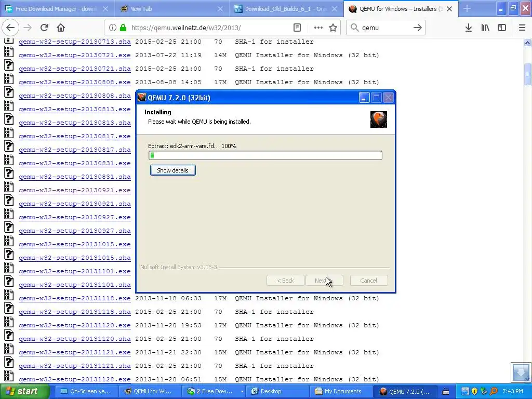Reload the current page
Screen dimensions: 532x399
pos(44,28)
